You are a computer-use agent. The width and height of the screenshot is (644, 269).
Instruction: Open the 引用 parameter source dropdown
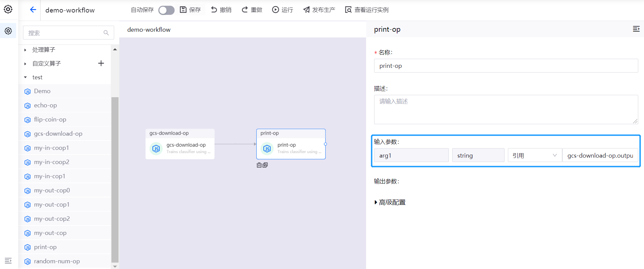pyautogui.click(x=534, y=155)
